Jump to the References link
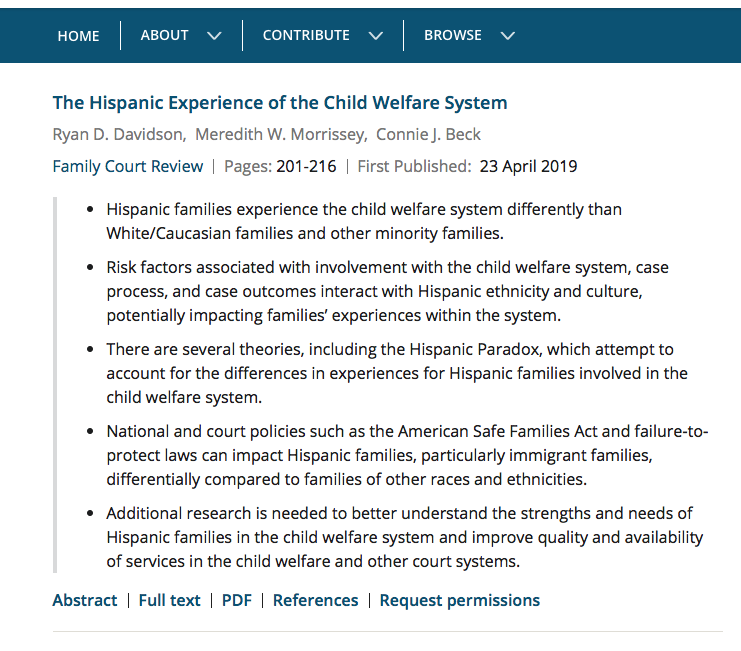 pyautogui.click(x=315, y=600)
